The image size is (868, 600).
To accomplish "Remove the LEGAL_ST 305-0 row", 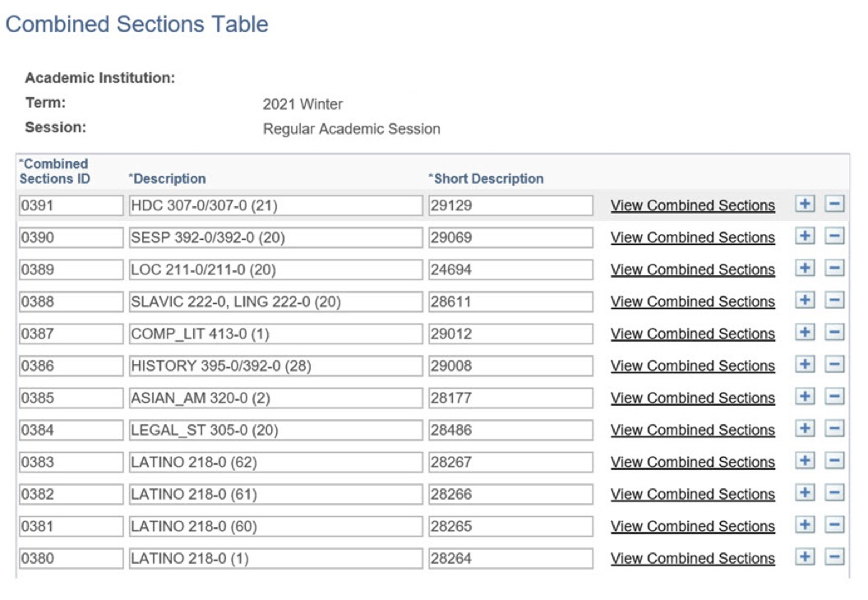I will 834,429.
